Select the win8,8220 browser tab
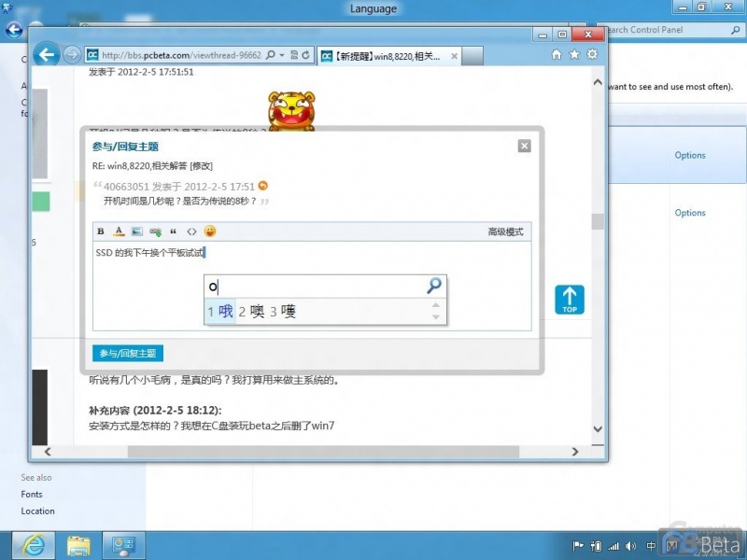The height and width of the screenshot is (560, 747). [x=388, y=56]
